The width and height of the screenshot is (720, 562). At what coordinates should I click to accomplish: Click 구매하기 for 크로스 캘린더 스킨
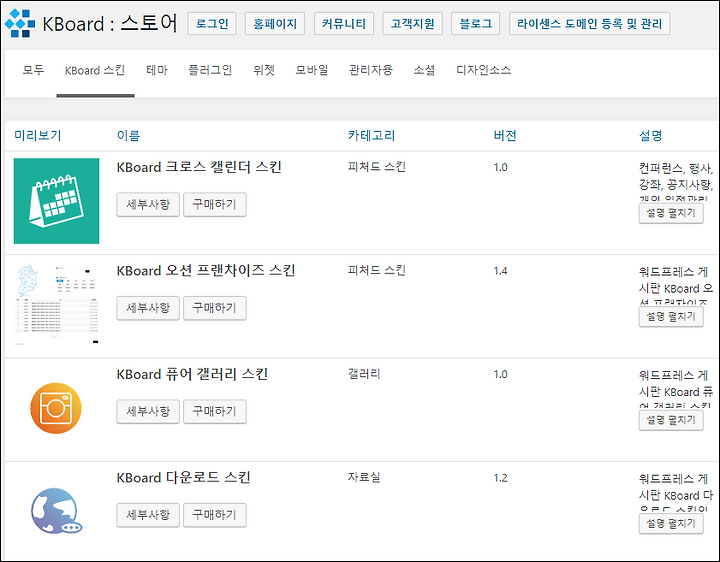point(214,204)
